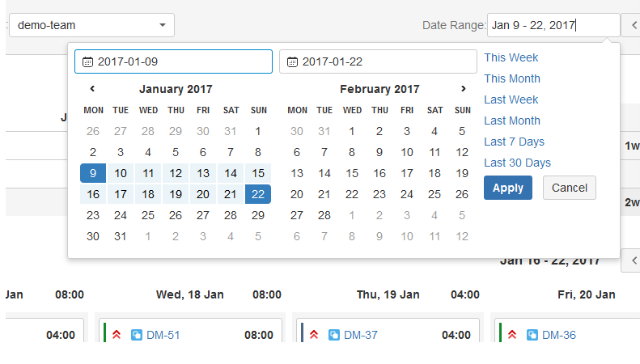This screenshot has height=364, width=640.
Task: Click the DM-51 issue type icon
Action: click(137, 335)
